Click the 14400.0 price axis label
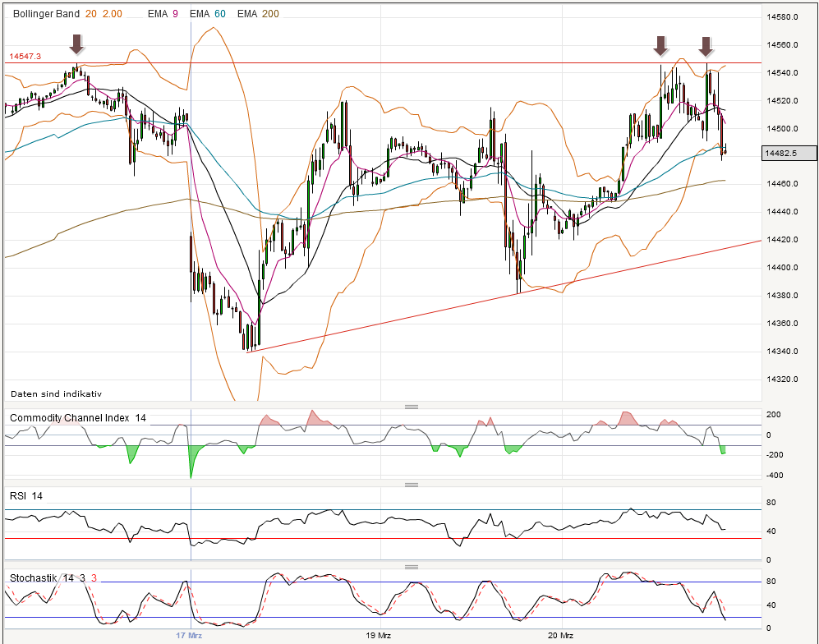Viewport: 819px width, 644px height. [782, 268]
